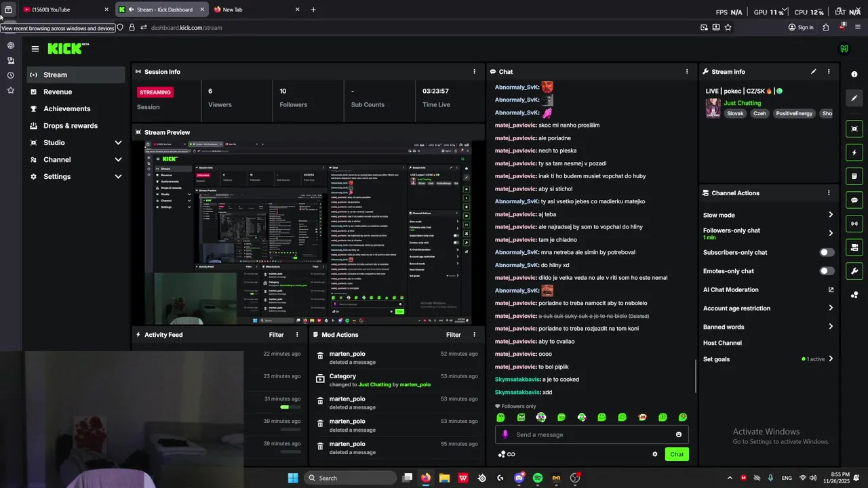
Task: Open Activity Feed three-dot menu
Action: click(296, 334)
